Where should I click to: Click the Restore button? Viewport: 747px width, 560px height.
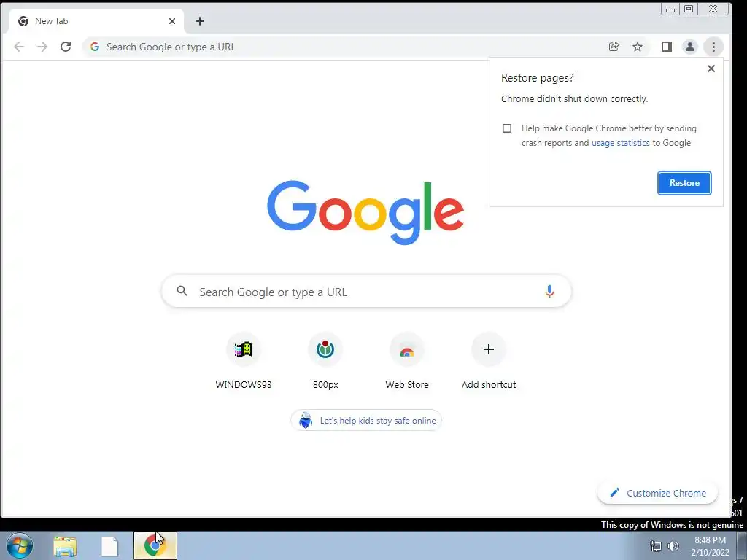coord(684,183)
